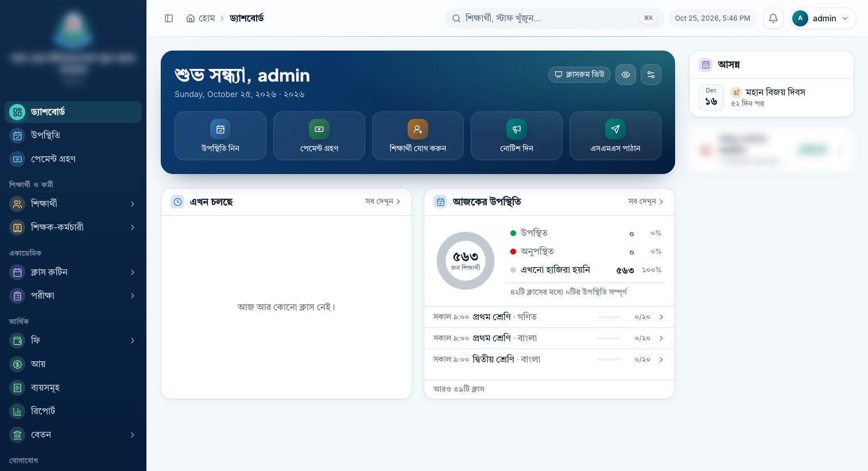
Task: Click the মহান বিজয় দিবস event
Action: point(772,98)
